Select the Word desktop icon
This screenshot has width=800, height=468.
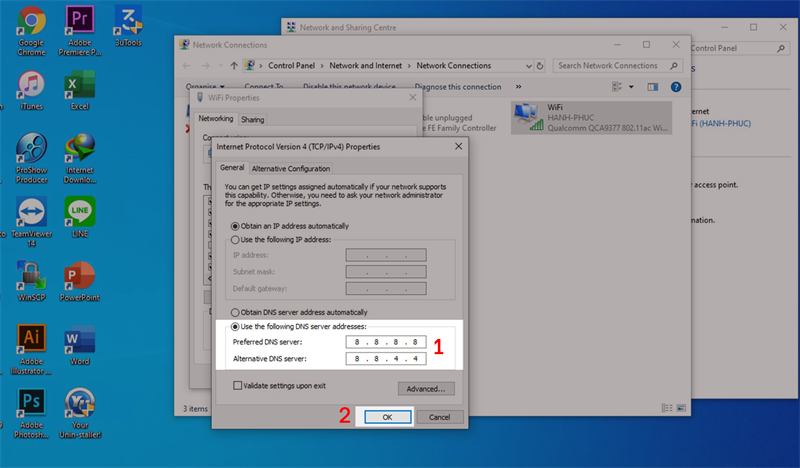(80, 345)
